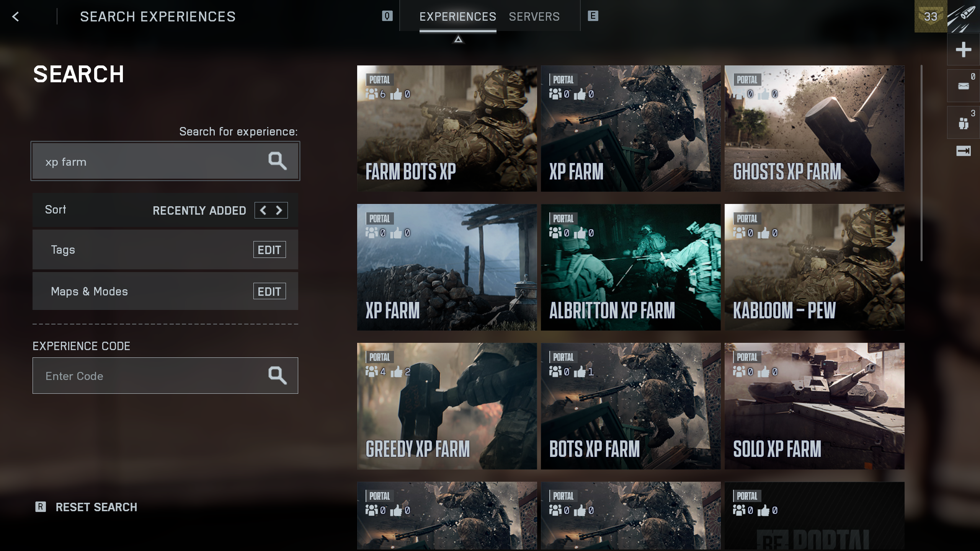This screenshot has height=551, width=980.
Task: Select the EXPERIENCES tab
Action: tap(458, 16)
